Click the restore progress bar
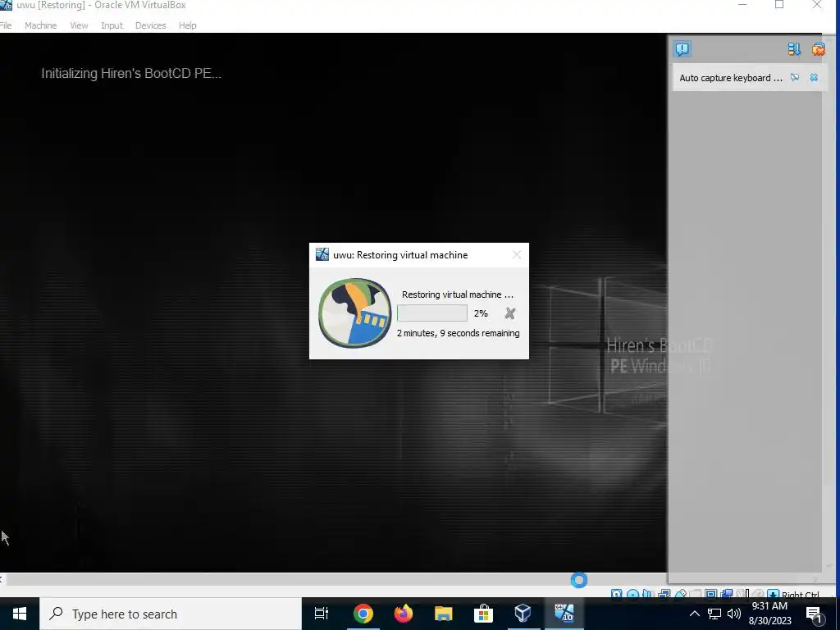Viewport: 840px width, 630px height. pyautogui.click(x=431, y=313)
